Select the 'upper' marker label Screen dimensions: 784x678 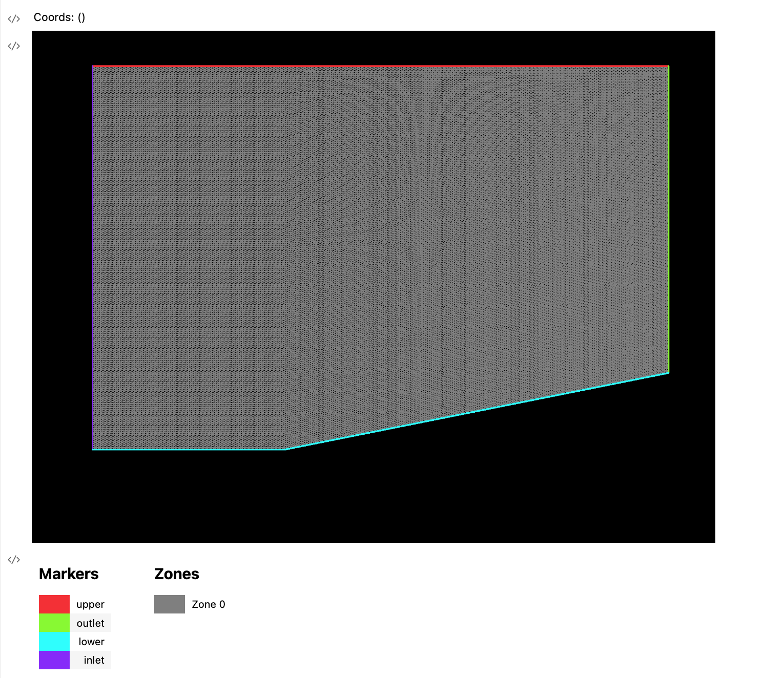pos(90,604)
